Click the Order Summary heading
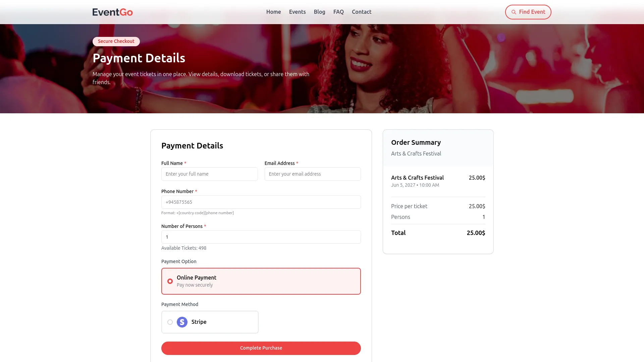 pos(416,142)
